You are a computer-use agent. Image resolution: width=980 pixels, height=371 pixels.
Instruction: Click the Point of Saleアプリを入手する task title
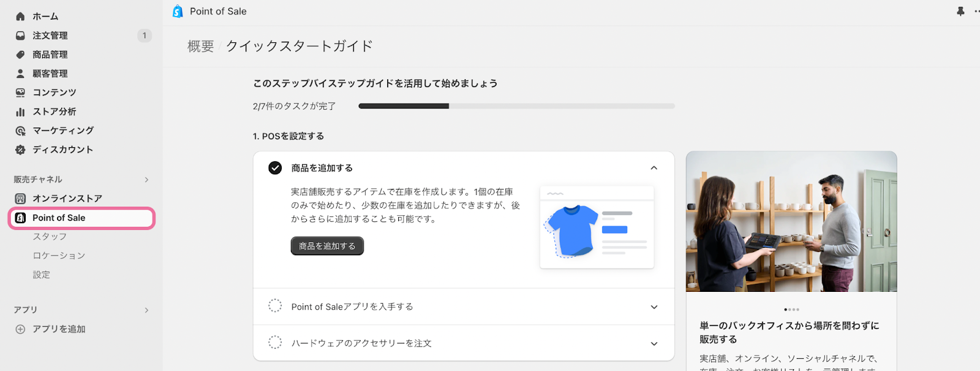pyautogui.click(x=352, y=307)
